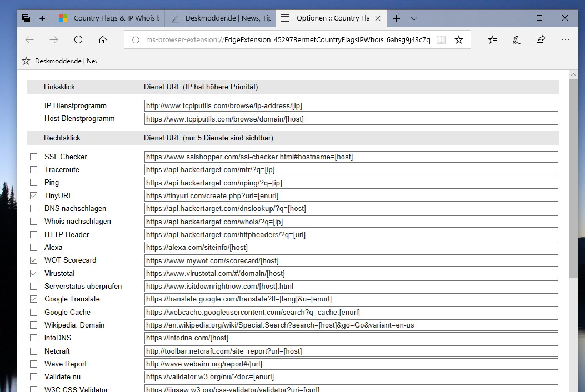585x392 pixels.
Task: Edit the HTTP Header URL field
Action: [x=351, y=235]
